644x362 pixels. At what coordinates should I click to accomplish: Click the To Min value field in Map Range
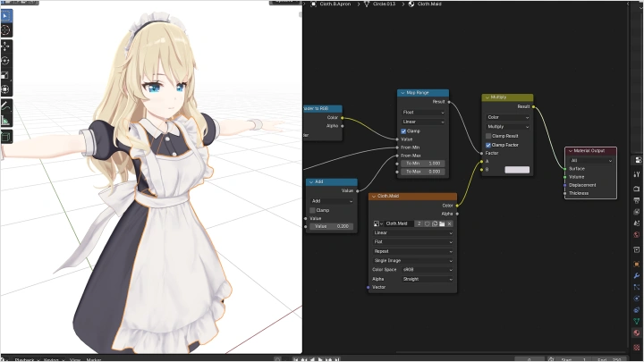coord(423,164)
